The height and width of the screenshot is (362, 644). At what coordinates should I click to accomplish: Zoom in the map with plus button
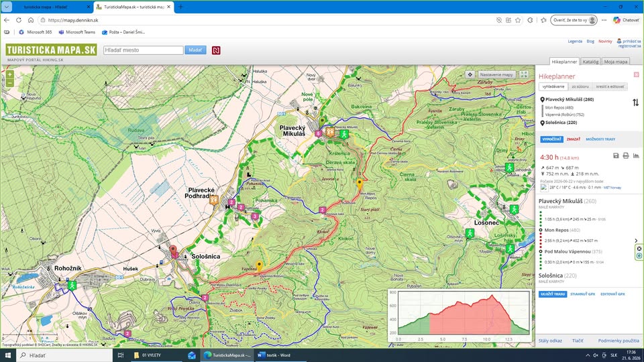[x=9, y=74]
